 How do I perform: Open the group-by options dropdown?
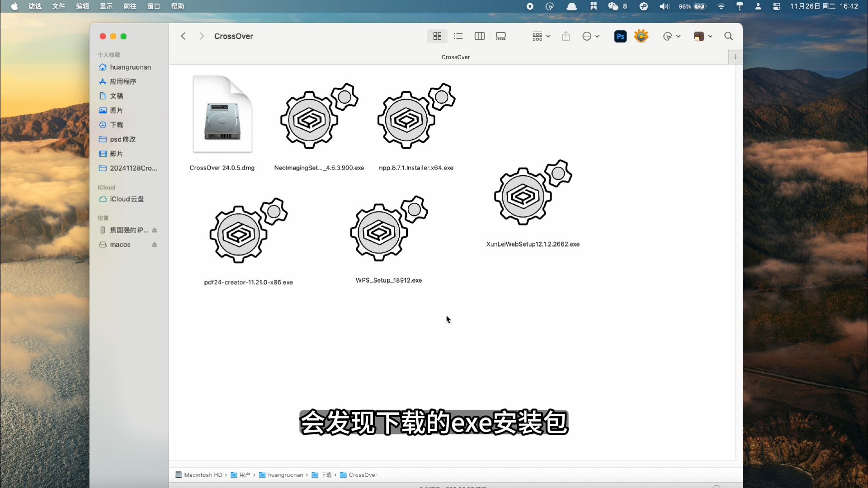[x=541, y=36]
